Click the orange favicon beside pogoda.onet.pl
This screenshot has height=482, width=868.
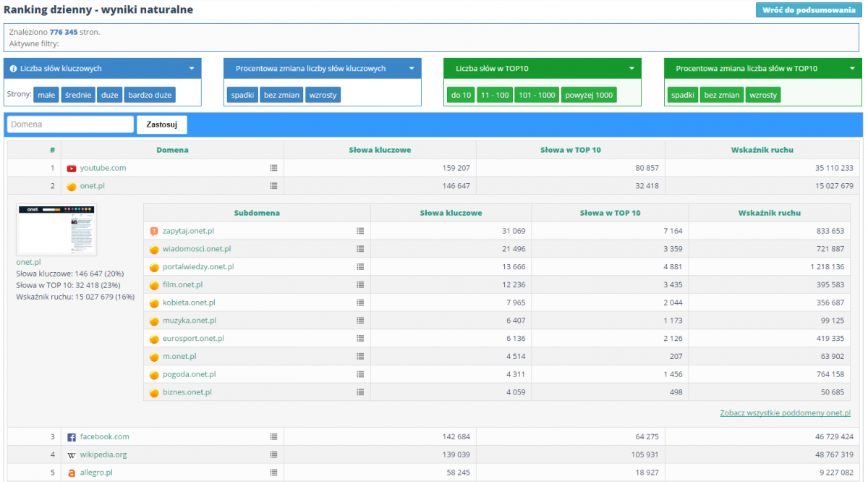(154, 375)
